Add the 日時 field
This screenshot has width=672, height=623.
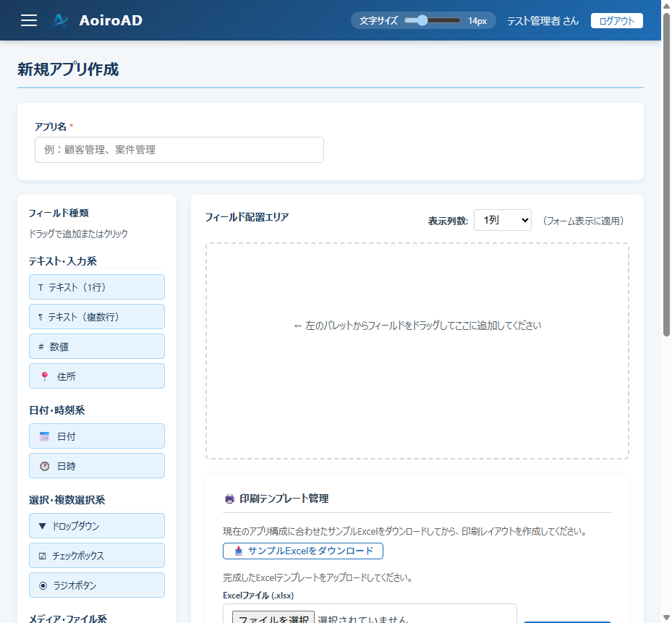click(x=97, y=466)
